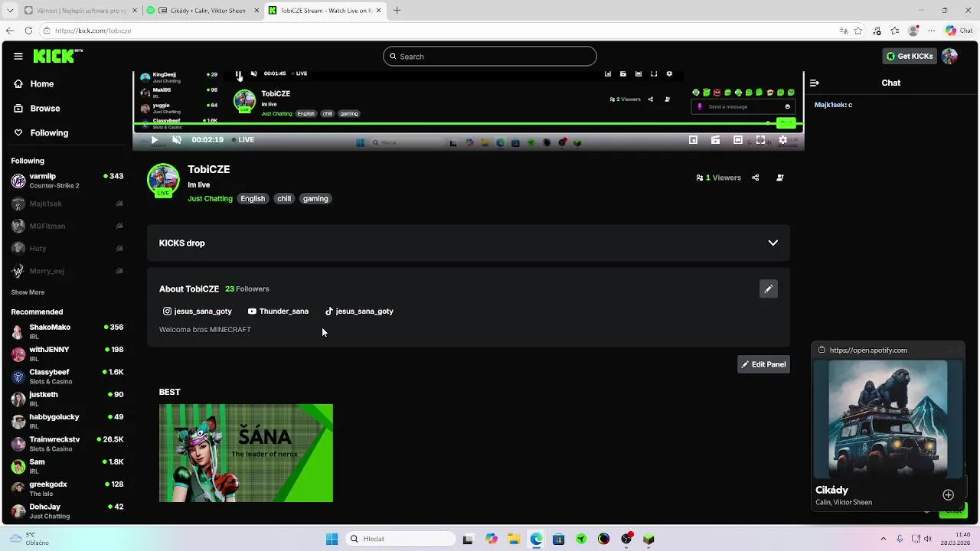
Task: Open the Following page in sidebar
Action: click(41, 133)
